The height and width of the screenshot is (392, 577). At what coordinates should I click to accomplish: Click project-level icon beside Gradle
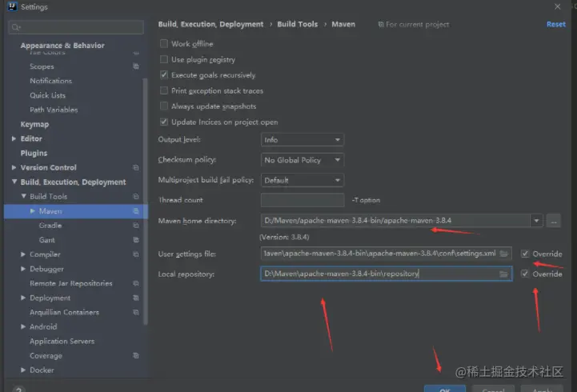(136, 226)
